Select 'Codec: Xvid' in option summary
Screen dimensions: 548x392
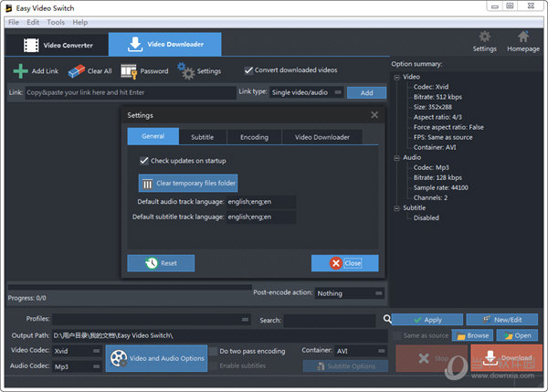pos(431,87)
